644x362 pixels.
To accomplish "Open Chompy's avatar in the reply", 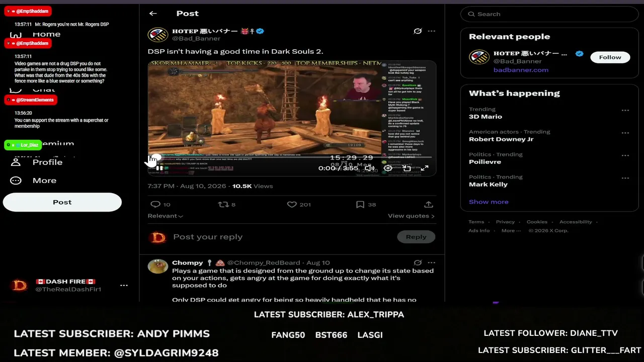I will pos(157,266).
